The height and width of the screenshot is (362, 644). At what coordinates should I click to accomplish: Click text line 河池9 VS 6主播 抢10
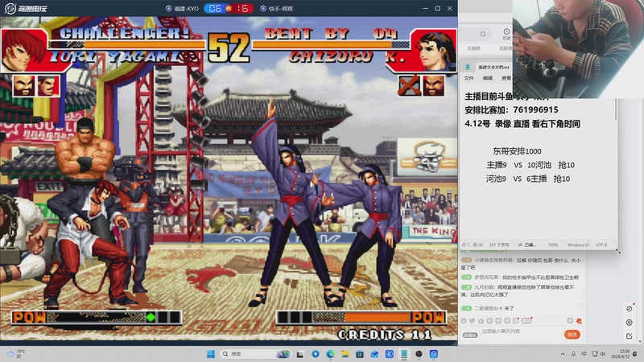(x=527, y=179)
